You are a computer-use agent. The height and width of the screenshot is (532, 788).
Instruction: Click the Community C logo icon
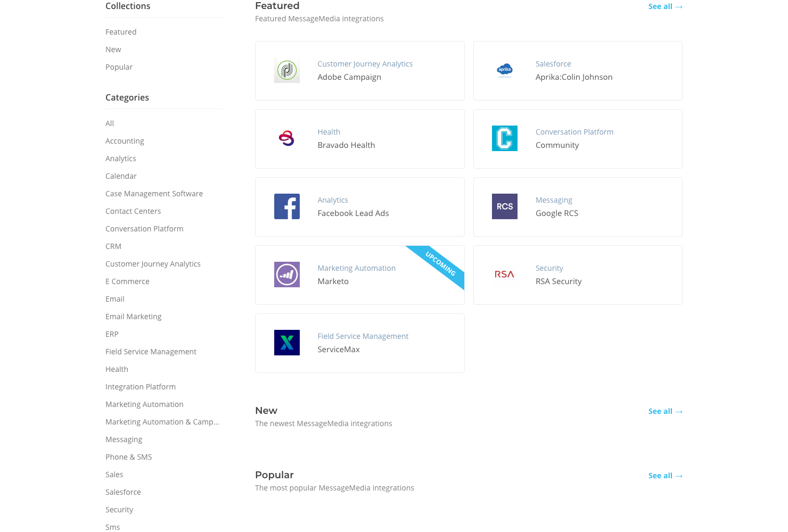pyautogui.click(x=505, y=138)
